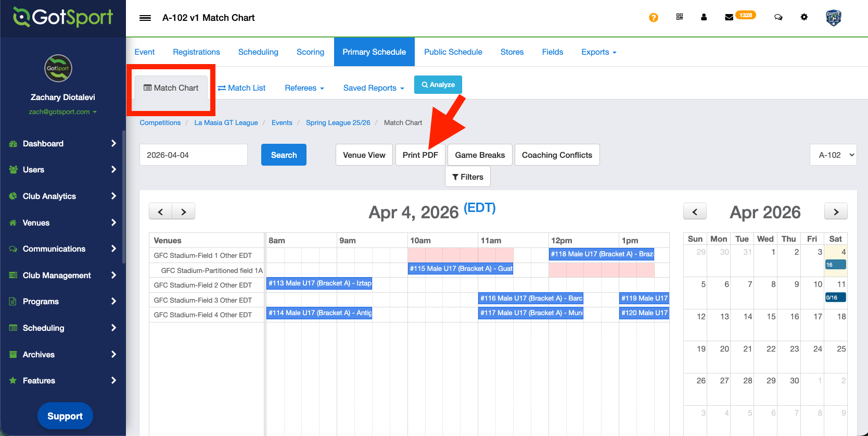Open the A-102 version selector
Image resolution: width=868 pixels, height=436 pixels.
click(833, 155)
